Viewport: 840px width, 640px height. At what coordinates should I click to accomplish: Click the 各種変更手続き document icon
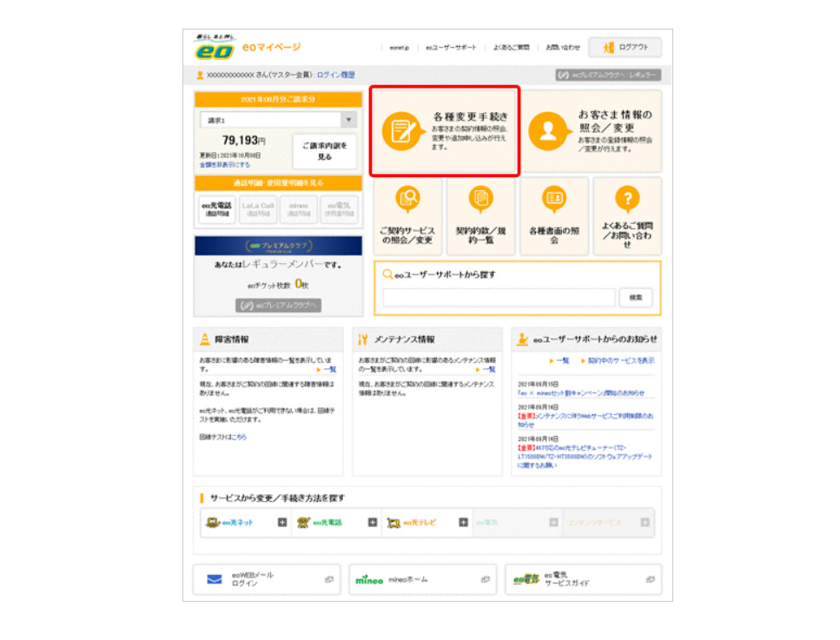click(400, 131)
